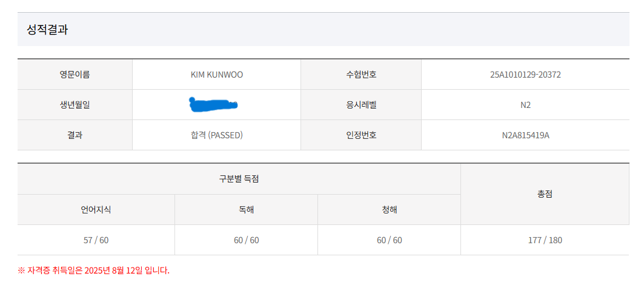Click the 총점 header cell
The width and height of the screenshot is (644, 282).
point(545,194)
